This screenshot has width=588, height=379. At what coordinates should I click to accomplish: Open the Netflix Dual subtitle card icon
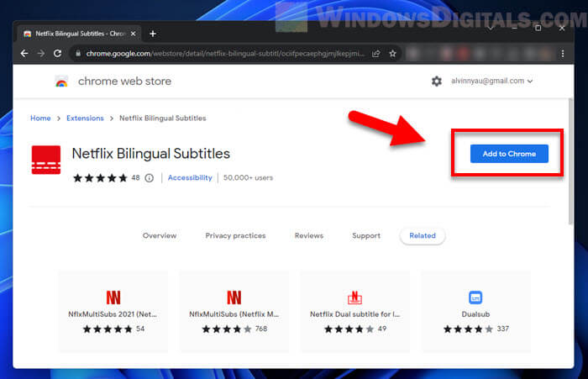354,297
